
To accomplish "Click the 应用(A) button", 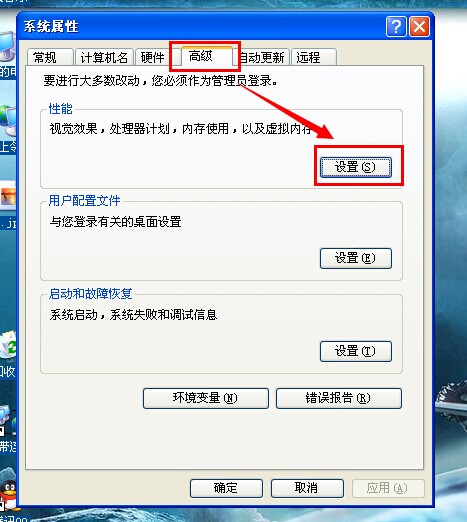I will point(388,488).
